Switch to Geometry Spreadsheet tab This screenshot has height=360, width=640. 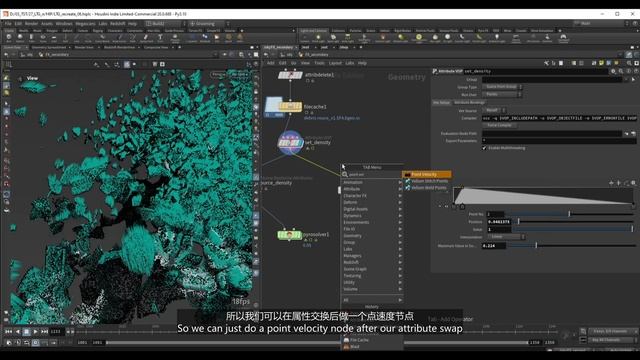pyautogui.click(x=49, y=47)
